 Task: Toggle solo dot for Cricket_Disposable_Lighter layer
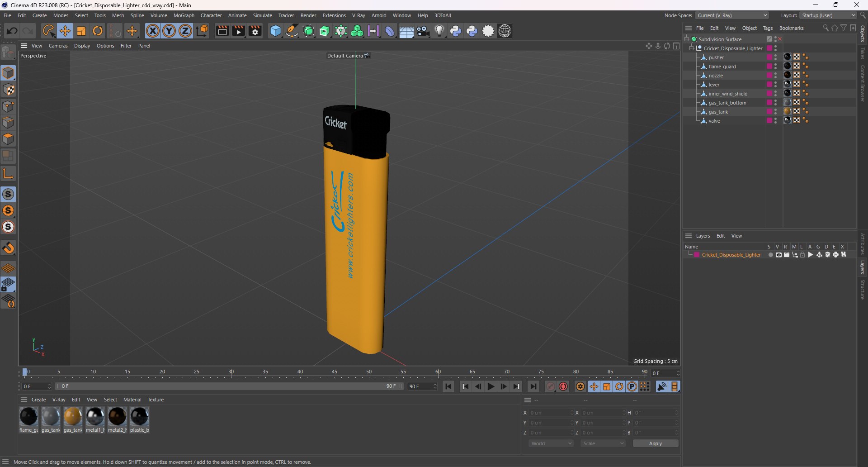(770, 255)
